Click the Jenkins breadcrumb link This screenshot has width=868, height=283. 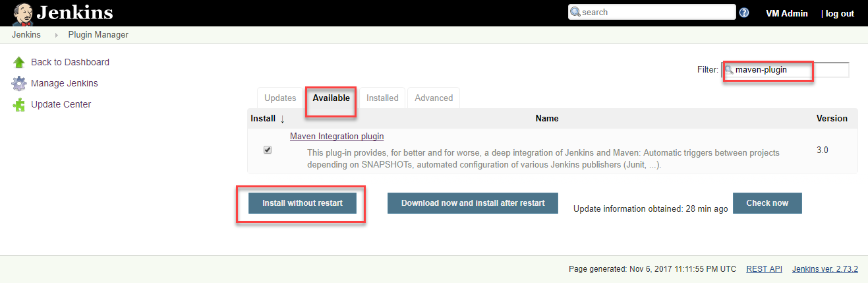(26, 35)
